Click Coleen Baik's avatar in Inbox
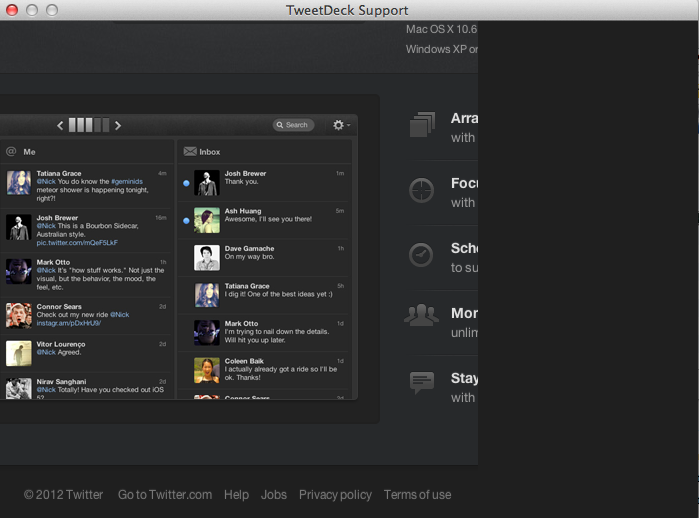Screen dimensions: 699x518 click(x=207, y=370)
